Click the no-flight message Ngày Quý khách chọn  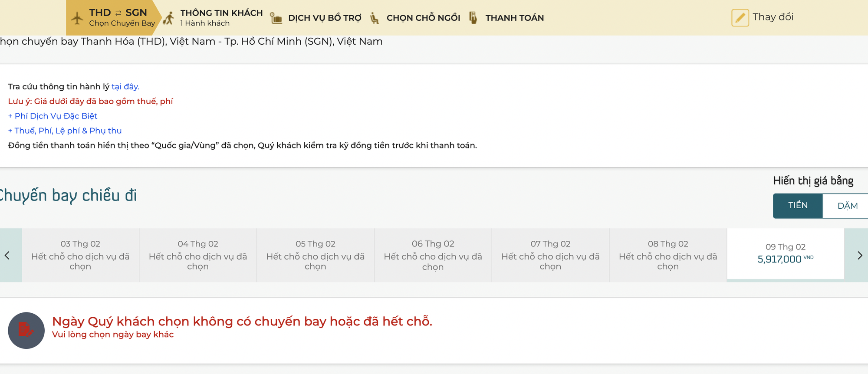tap(242, 321)
